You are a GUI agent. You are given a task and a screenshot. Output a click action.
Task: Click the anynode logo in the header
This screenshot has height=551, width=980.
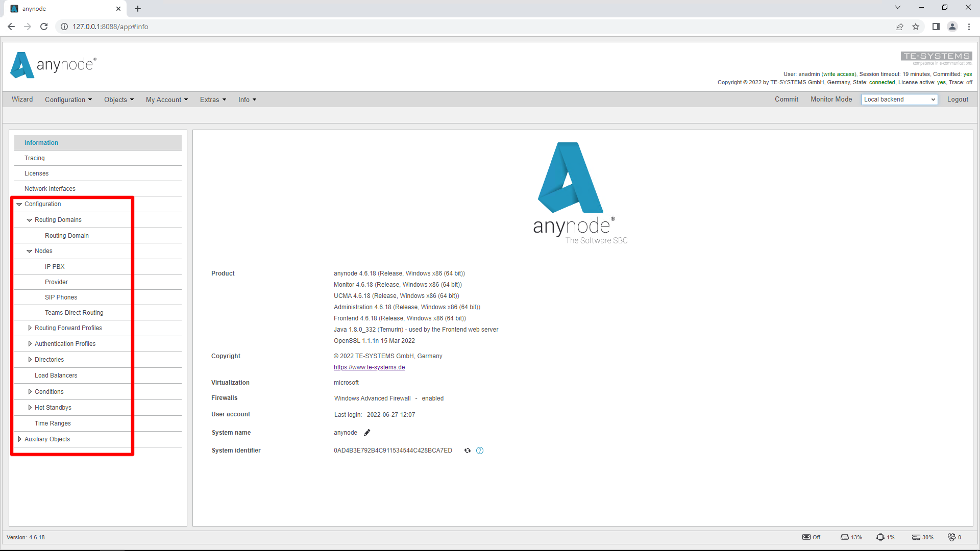[x=53, y=65]
